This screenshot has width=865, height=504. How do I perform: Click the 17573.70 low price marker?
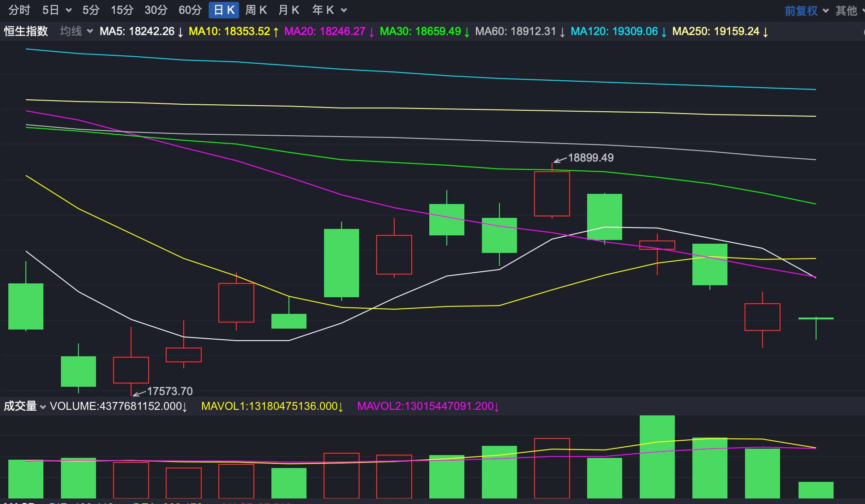pos(169,391)
